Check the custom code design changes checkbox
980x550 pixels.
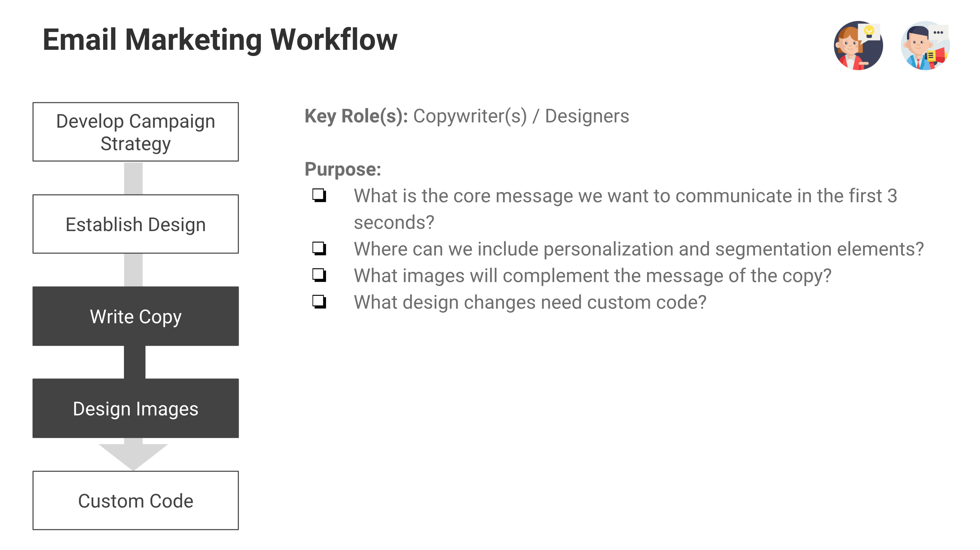tap(319, 302)
